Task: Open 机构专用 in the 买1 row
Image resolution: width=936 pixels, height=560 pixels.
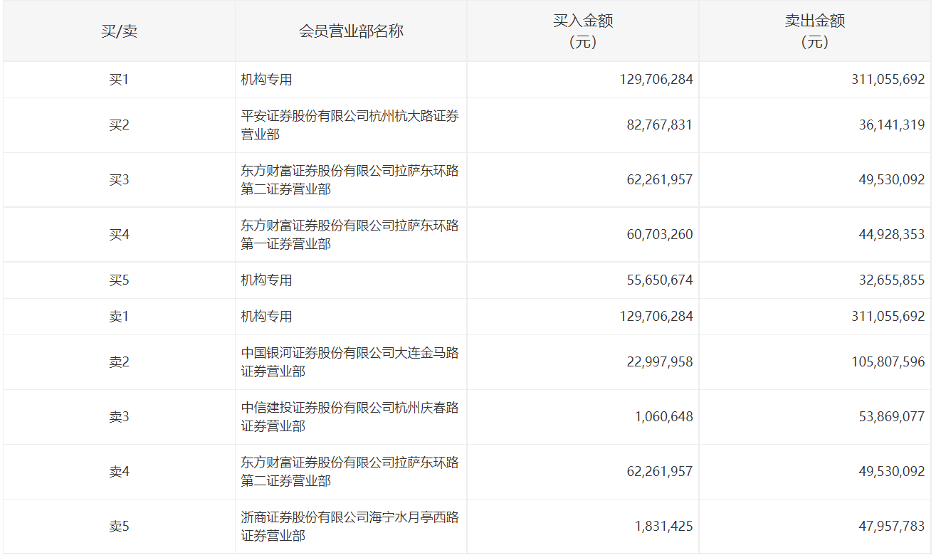Action: coord(267,80)
